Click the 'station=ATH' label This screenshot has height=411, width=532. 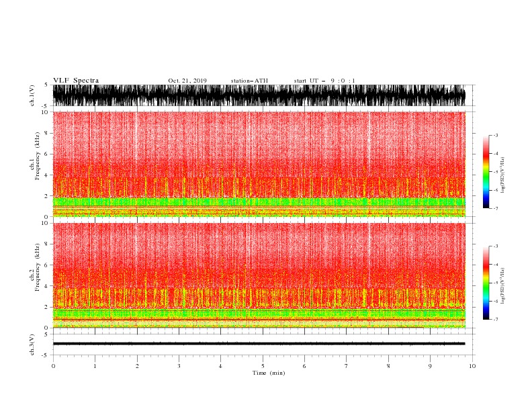pyautogui.click(x=249, y=81)
